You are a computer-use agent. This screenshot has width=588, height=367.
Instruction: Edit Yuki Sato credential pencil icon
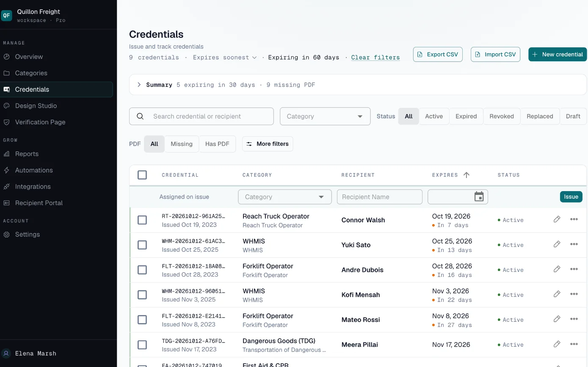pos(557,244)
